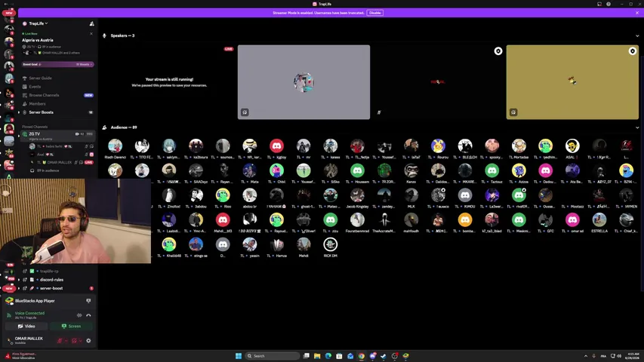
Task: Show hidden system tray icons
Action: 586,356
